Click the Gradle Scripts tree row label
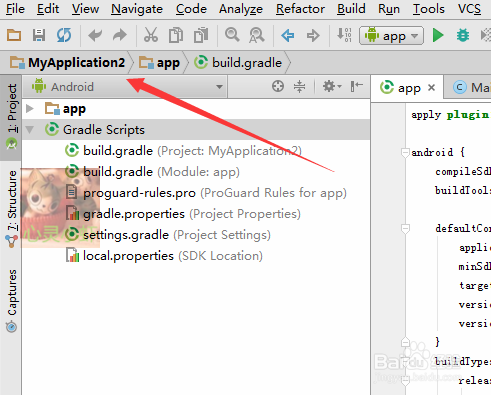The height and width of the screenshot is (395, 491). [x=104, y=130]
